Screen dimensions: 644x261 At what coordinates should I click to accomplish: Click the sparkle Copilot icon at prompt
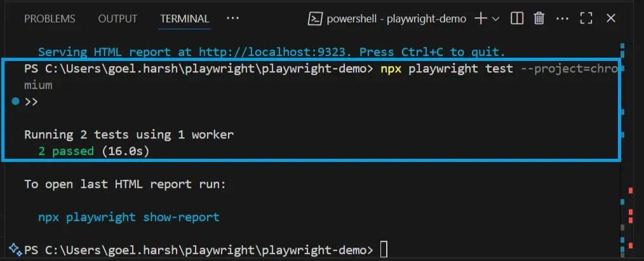click(x=15, y=249)
